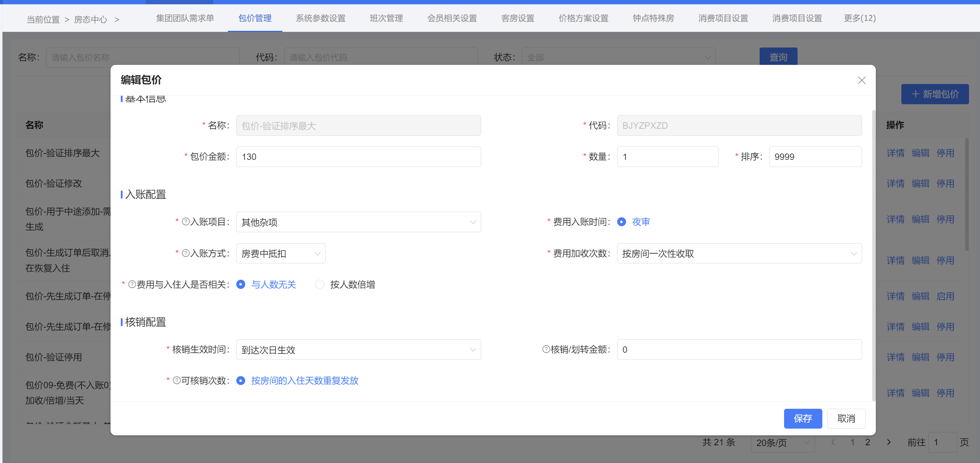The width and height of the screenshot is (980, 463).
Task: Click 详情 for 包价09-免费 row
Action: pos(896,393)
